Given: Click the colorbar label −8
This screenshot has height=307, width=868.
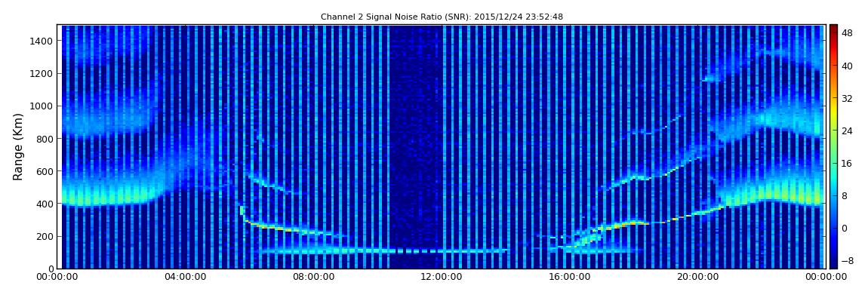Looking at the screenshot, I should [x=848, y=261].
